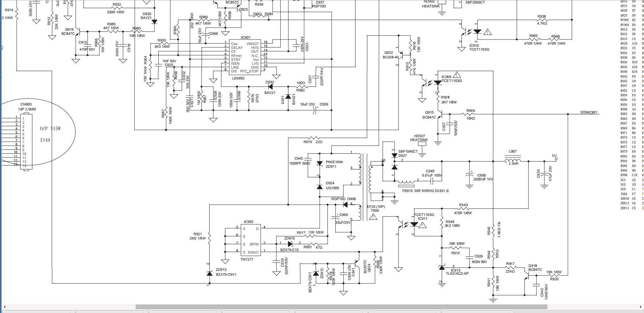Click the R917 resistor label

(x=301, y=232)
